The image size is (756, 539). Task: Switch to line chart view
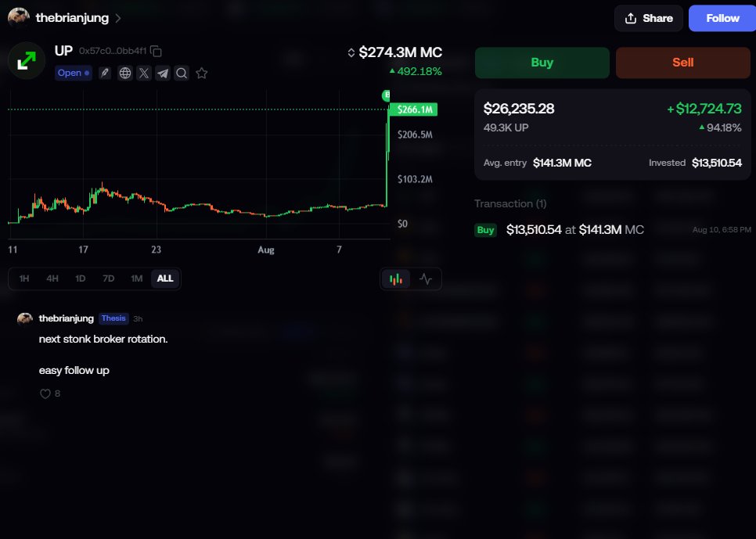tap(425, 279)
